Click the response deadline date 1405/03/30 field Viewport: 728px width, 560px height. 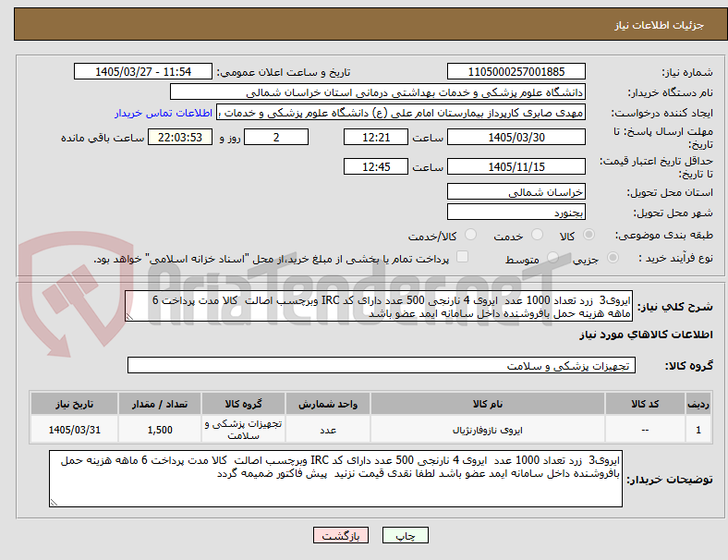[516, 138]
